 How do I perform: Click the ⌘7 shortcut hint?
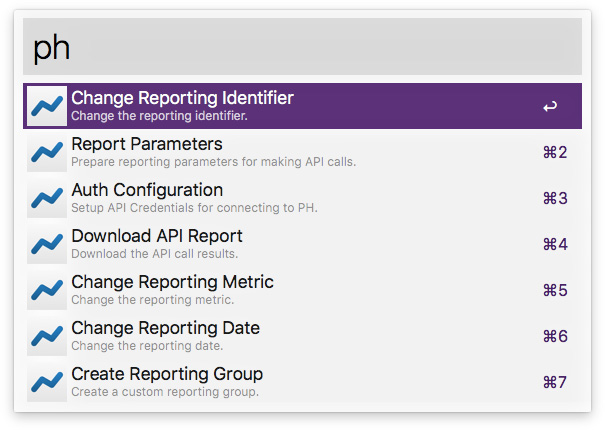coord(554,383)
